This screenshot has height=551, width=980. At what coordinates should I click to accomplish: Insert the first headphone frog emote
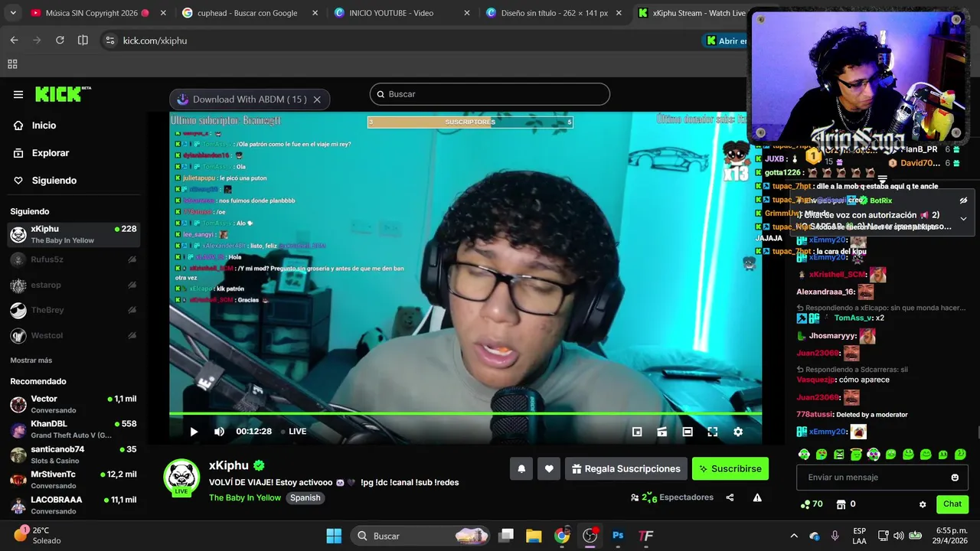point(804,455)
